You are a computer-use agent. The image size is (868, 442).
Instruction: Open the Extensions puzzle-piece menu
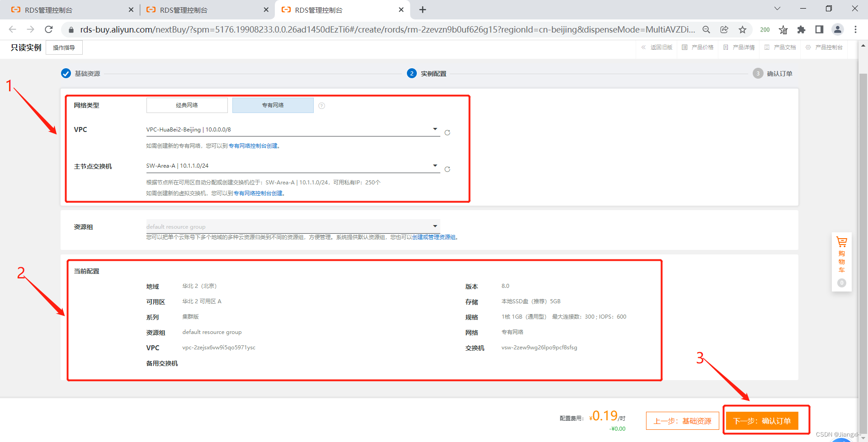801,29
